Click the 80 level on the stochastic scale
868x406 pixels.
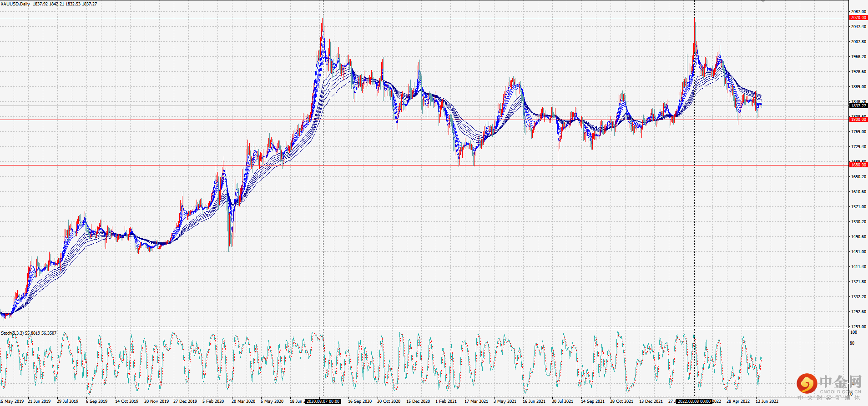pos(852,343)
